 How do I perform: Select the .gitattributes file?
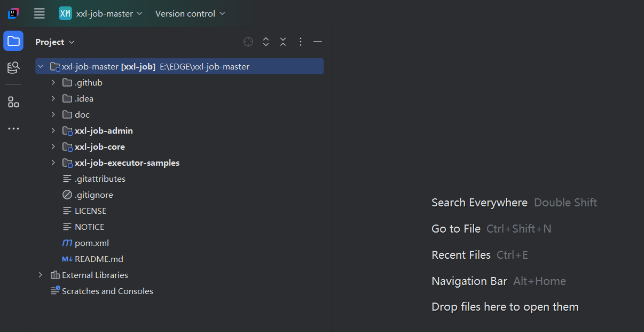click(179, 179)
